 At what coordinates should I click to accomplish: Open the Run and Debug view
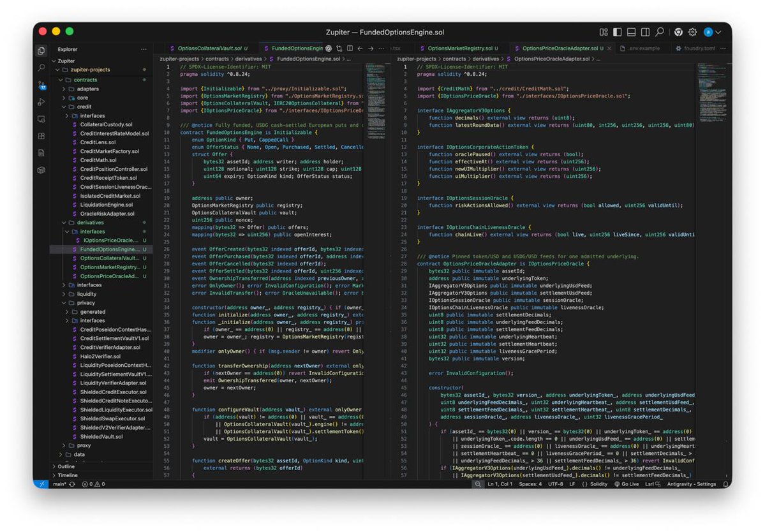[x=41, y=102]
